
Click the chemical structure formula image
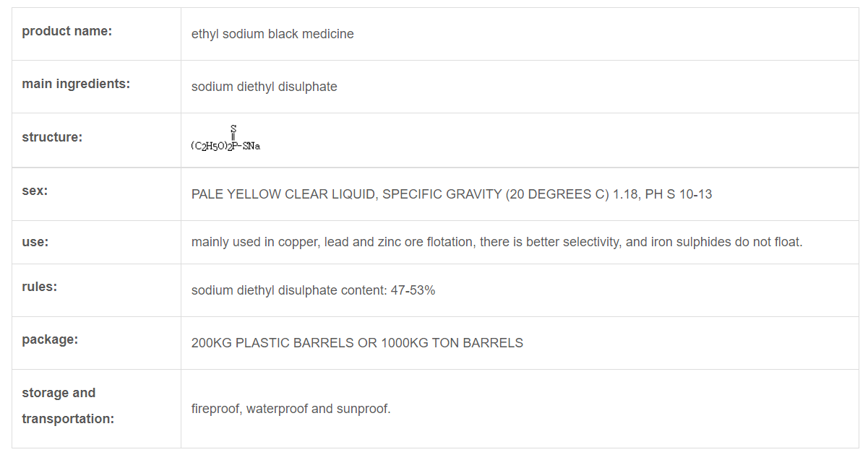coord(225,139)
